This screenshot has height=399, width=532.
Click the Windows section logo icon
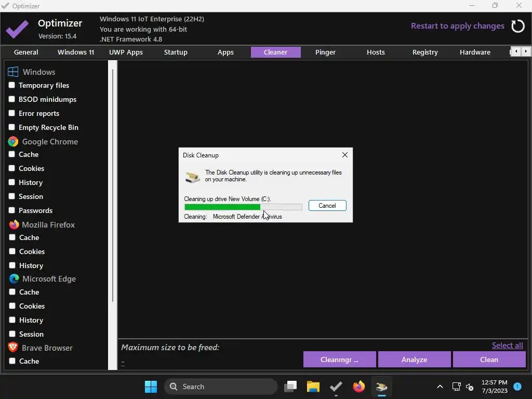(x=13, y=72)
